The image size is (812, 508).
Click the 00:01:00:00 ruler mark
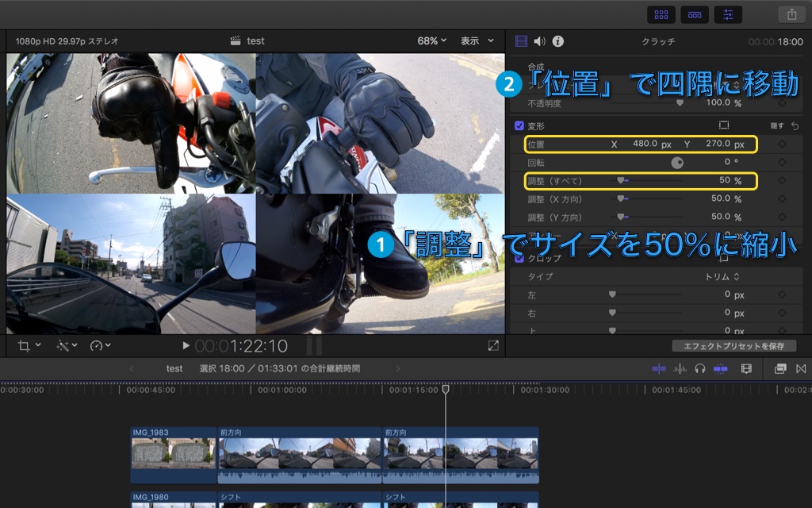click(x=282, y=389)
